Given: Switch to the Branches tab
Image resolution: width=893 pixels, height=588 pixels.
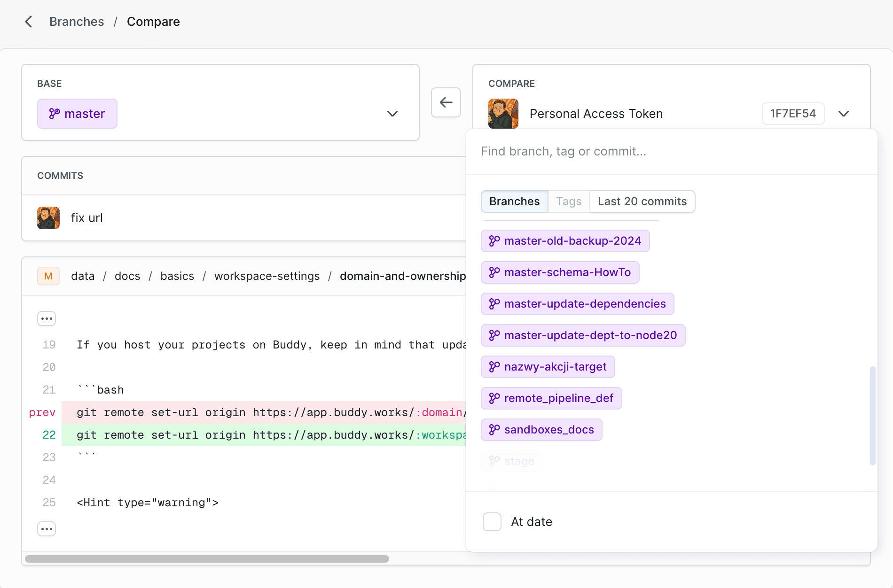Looking at the screenshot, I should tap(515, 201).
